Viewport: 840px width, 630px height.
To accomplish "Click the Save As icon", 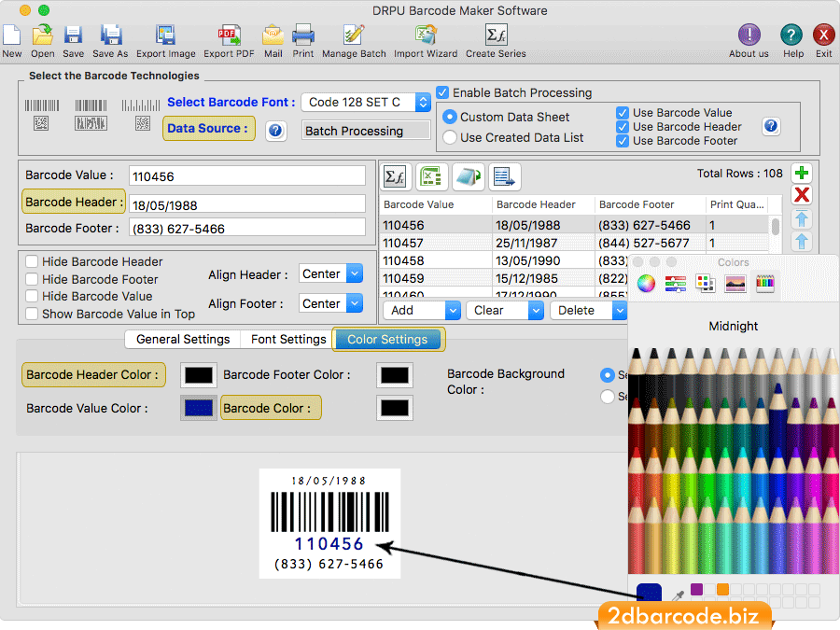I will (x=110, y=35).
